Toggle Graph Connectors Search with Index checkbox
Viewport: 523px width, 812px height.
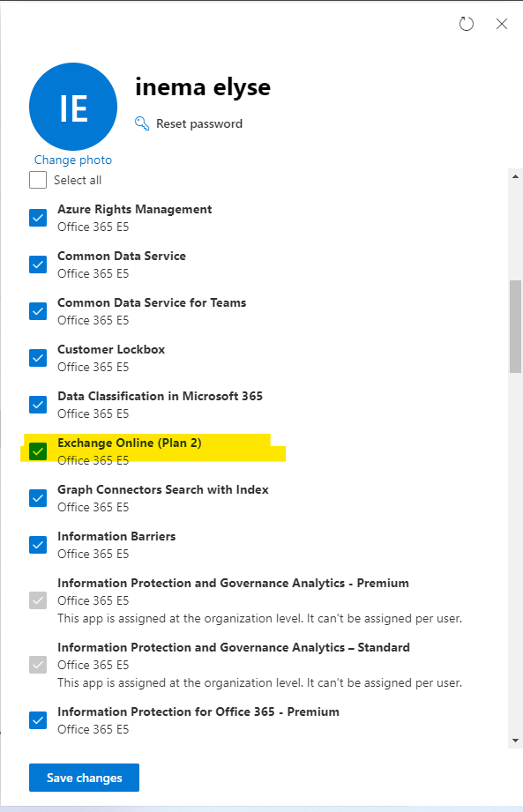[38, 498]
